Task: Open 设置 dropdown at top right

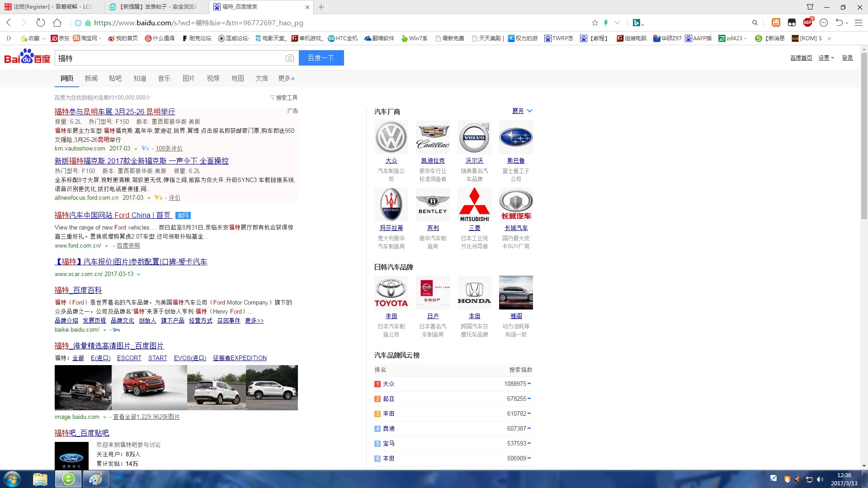Action: click(826, 58)
